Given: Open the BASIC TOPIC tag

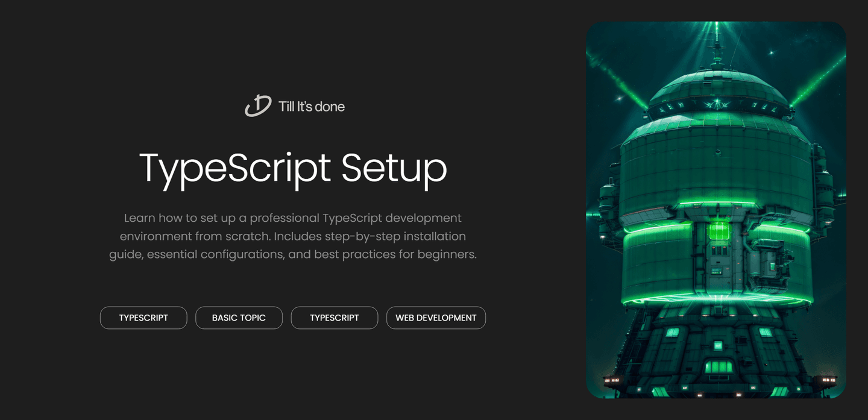Looking at the screenshot, I should click(x=239, y=318).
